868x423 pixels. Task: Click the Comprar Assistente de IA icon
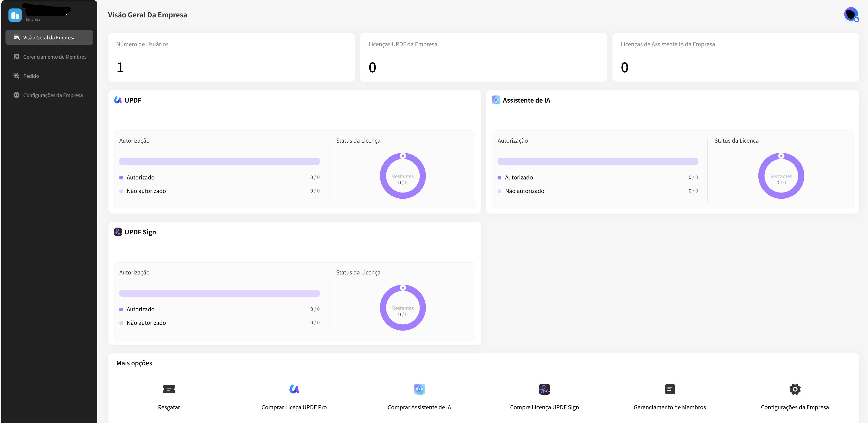[x=419, y=389]
